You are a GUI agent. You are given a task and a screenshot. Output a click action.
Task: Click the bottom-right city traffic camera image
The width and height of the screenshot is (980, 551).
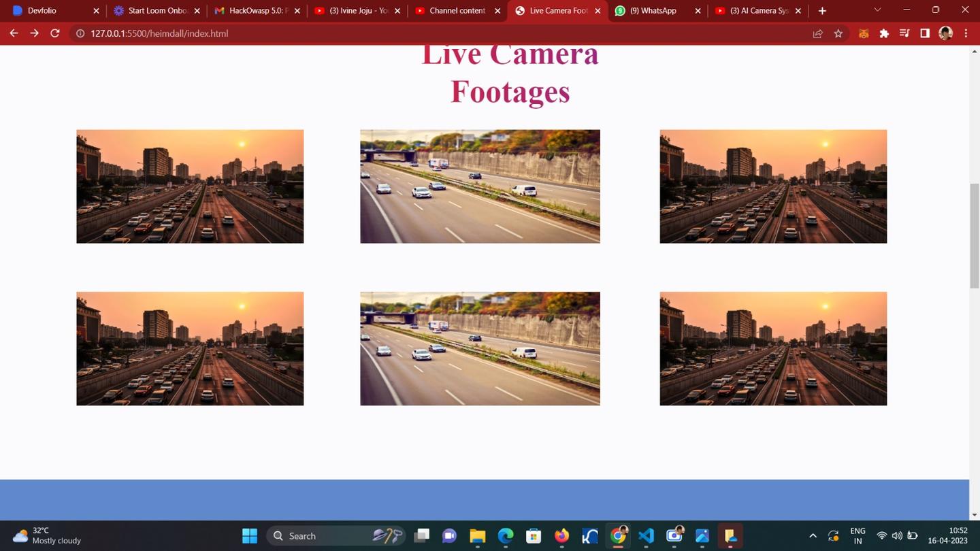pos(773,348)
